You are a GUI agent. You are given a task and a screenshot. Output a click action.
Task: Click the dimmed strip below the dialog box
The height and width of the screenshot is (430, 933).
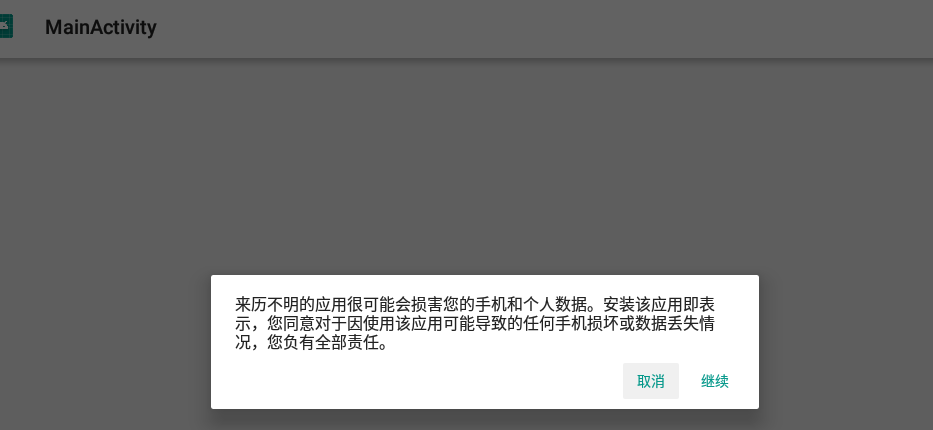(466, 420)
